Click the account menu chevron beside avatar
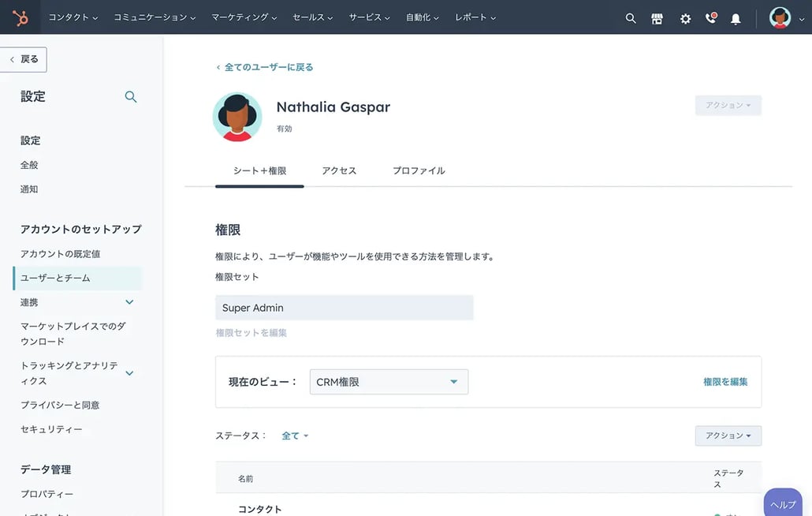The width and height of the screenshot is (812, 516). pyautogui.click(x=802, y=19)
